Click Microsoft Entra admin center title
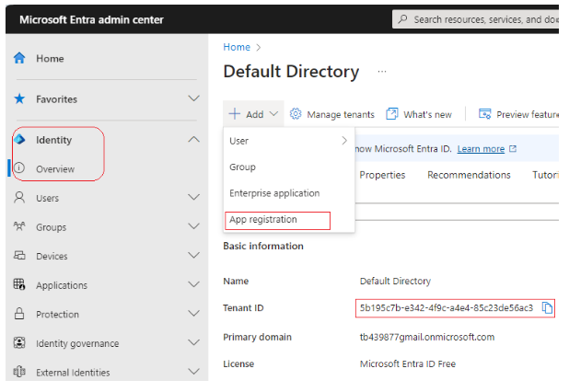The width and height of the screenshot is (569, 392). (x=91, y=19)
